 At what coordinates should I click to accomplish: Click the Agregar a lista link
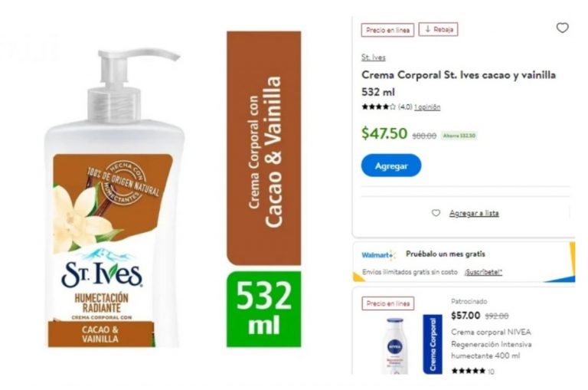point(474,213)
